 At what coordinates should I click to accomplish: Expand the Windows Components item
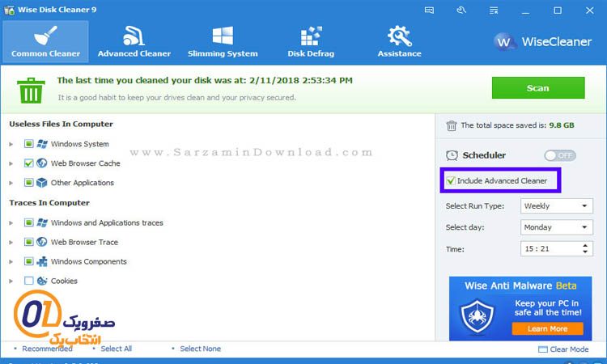(11, 261)
